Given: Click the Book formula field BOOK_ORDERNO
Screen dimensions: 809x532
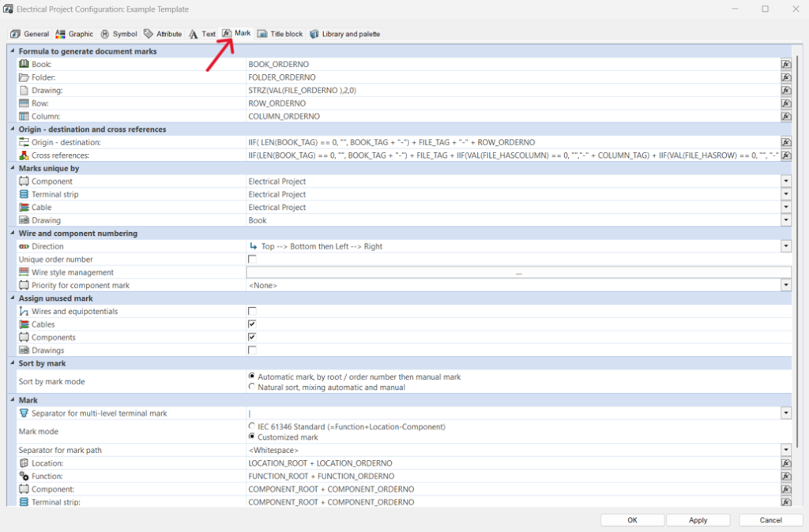Looking at the screenshot, I should click(x=514, y=65).
